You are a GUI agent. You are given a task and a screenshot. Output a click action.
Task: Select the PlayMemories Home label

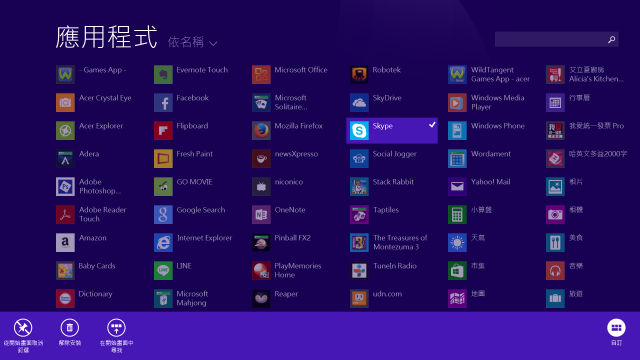(298, 270)
